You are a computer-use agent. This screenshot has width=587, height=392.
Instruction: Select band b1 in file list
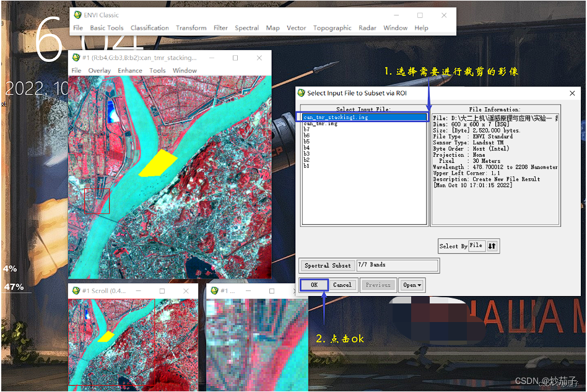pyautogui.click(x=307, y=166)
